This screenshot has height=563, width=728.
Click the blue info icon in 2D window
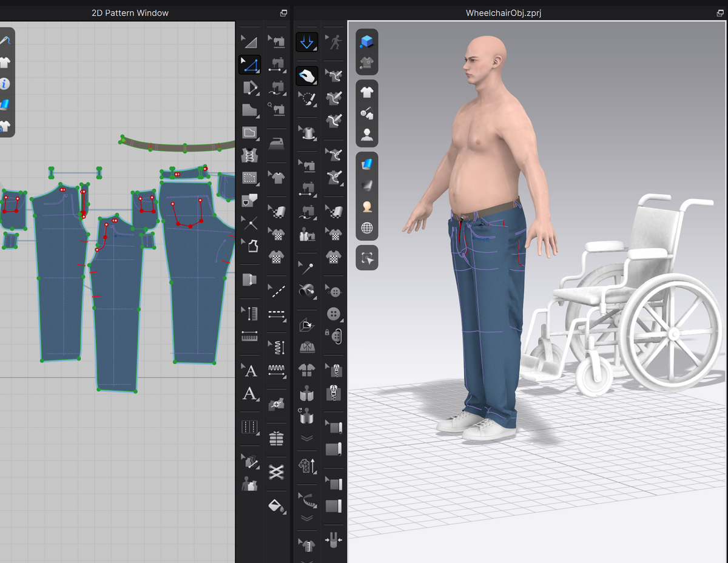(x=4, y=84)
